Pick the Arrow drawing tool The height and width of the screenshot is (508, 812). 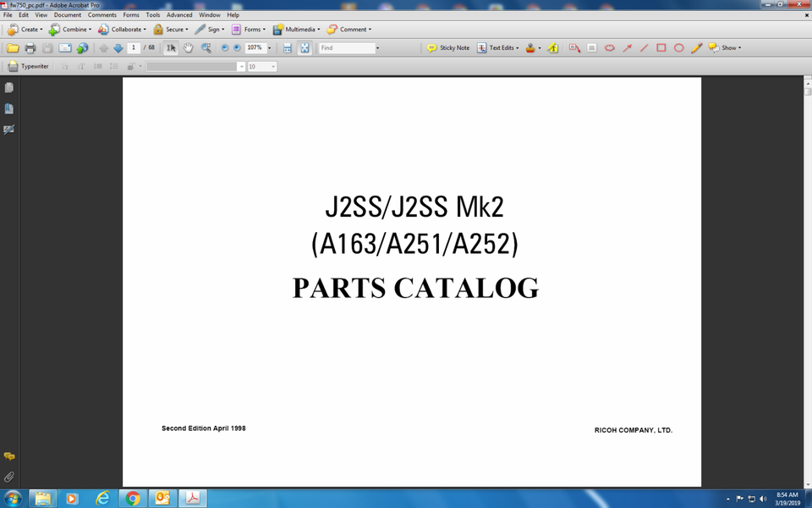[627, 48]
